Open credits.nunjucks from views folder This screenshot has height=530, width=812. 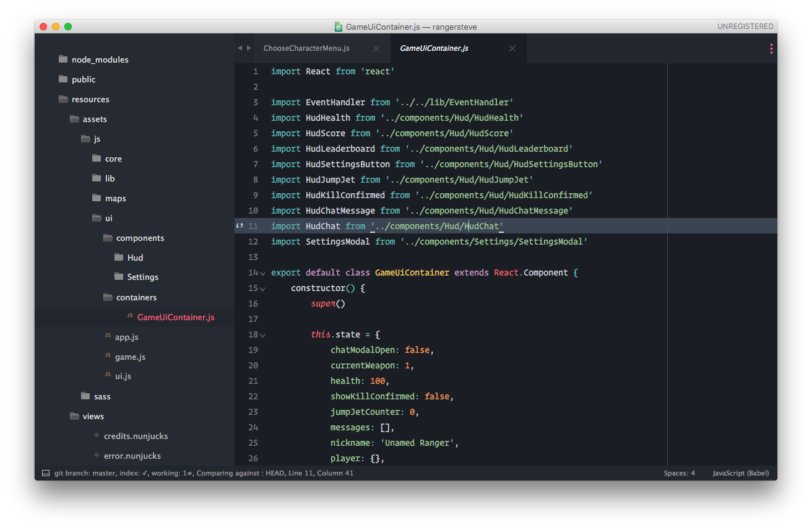[x=136, y=436]
